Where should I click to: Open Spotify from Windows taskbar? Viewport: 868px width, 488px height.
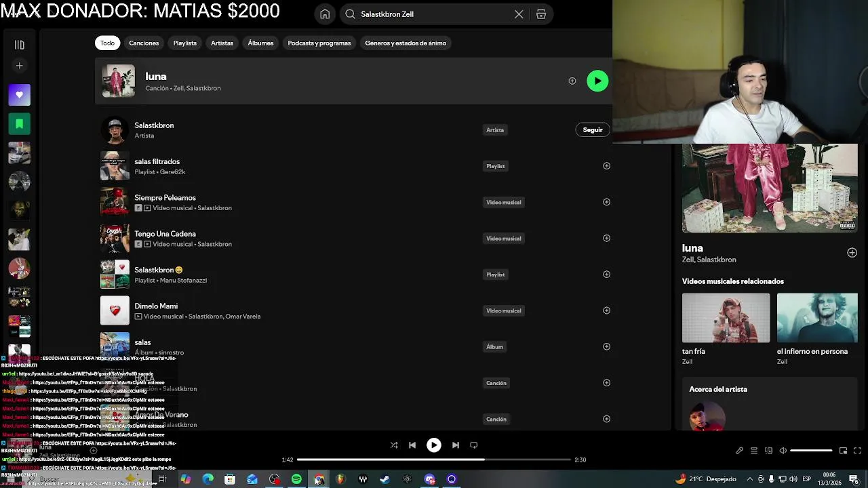[x=296, y=479]
